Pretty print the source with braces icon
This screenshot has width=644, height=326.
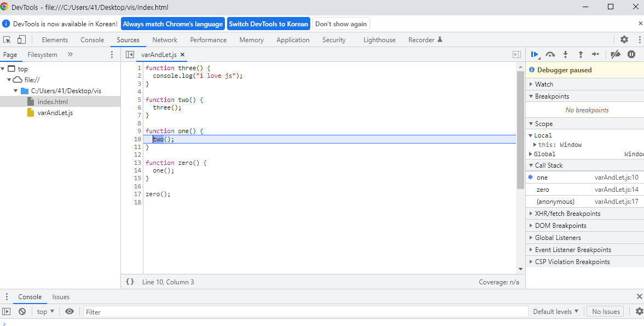click(x=130, y=282)
